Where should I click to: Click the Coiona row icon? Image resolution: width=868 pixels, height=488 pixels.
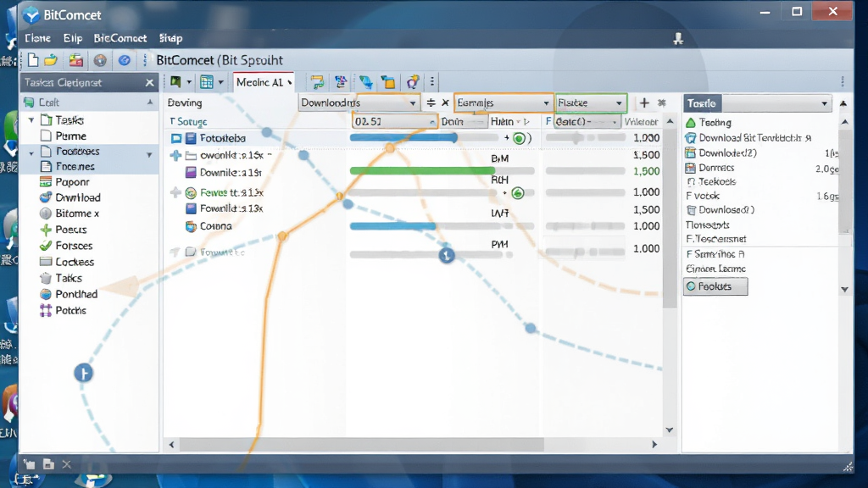point(191,226)
